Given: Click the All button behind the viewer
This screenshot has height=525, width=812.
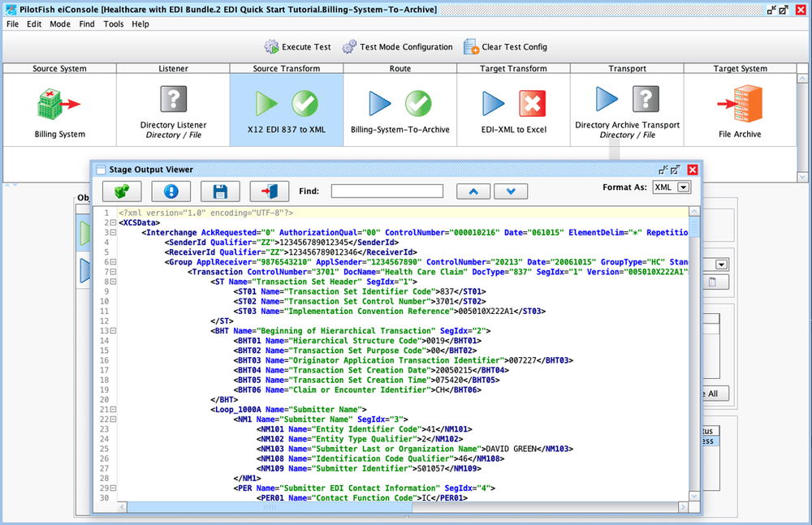Looking at the screenshot, I should point(715,394).
